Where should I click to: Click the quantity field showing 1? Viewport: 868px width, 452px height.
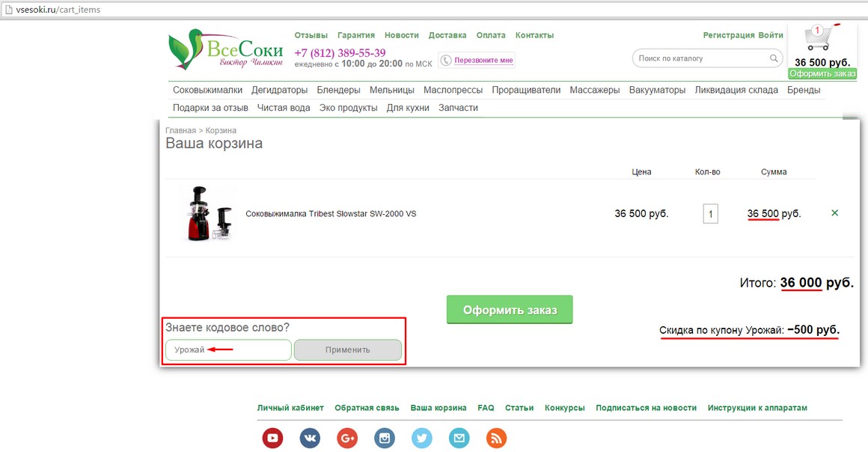pyautogui.click(x=711, y=213)
